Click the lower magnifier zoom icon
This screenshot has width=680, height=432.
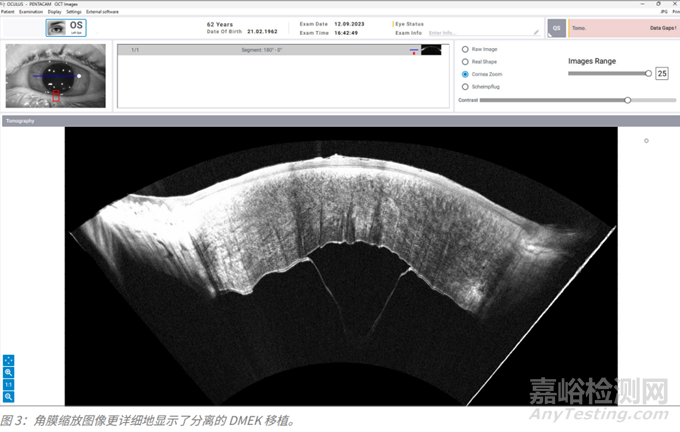[x=8, y=397]
